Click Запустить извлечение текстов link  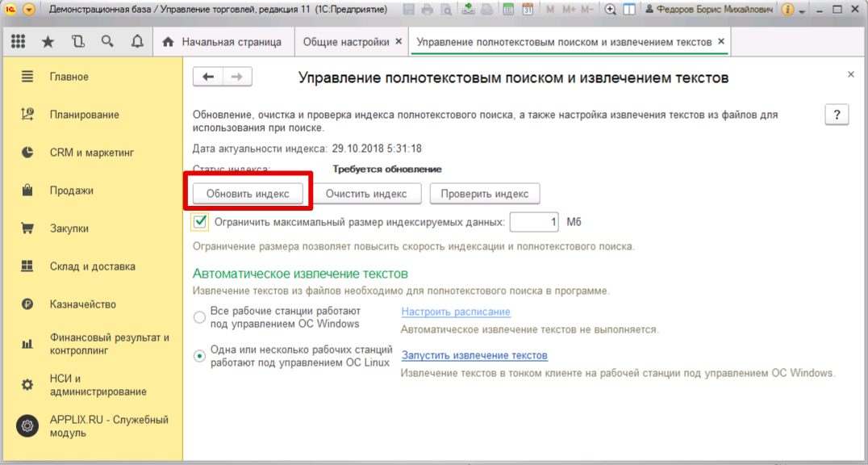click(474, 355)
